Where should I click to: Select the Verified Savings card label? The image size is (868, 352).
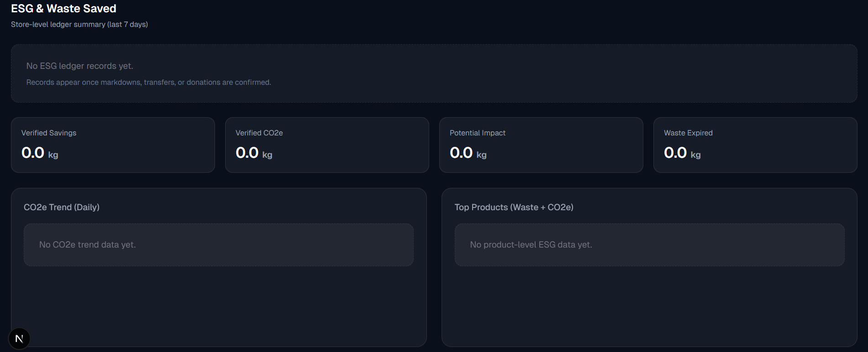pos(49,133)
